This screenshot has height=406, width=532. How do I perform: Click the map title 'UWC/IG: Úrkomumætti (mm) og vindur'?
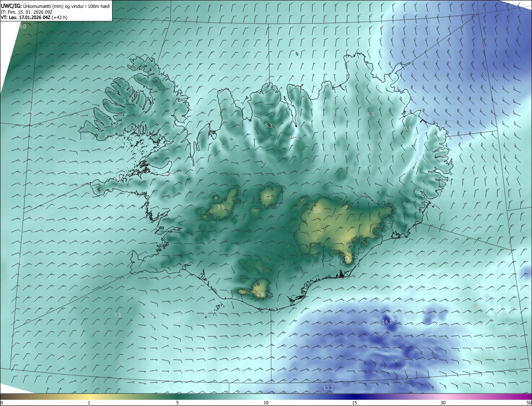click(x=55, y=5)
